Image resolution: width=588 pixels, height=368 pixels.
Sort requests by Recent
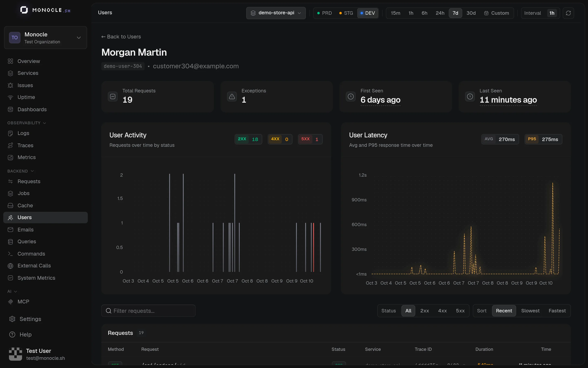(x=504, y=311)
